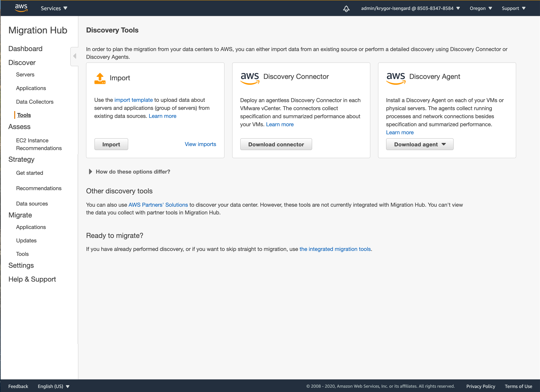Open Tools under Migrate
This screenshot has height=392, width=540.
[x=22, y=254]
